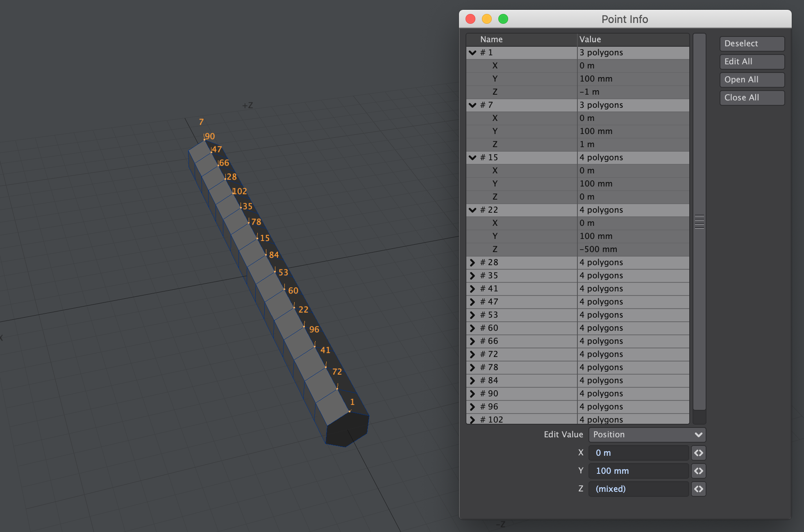Click the X field stepper arrows
This screenshot has height=532, width=804.
[699, 453]
